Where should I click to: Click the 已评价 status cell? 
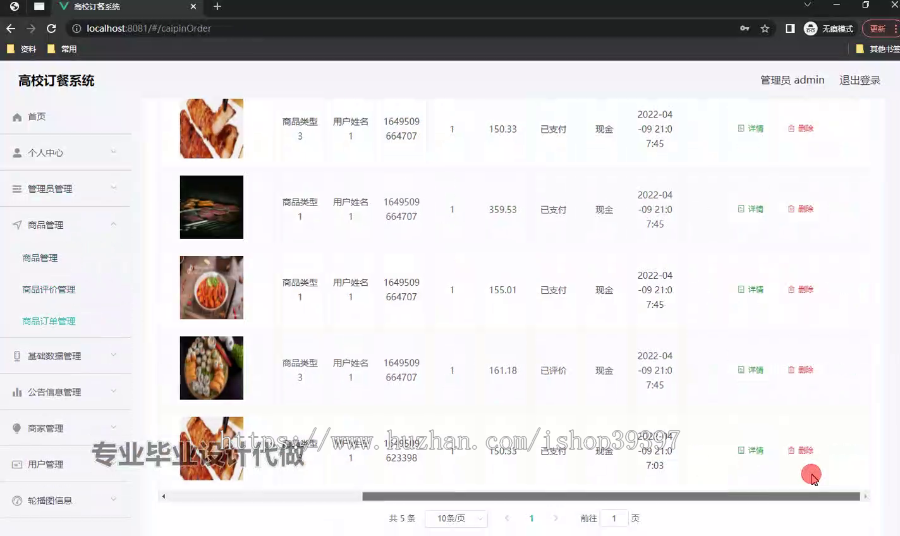pos(553,371)
